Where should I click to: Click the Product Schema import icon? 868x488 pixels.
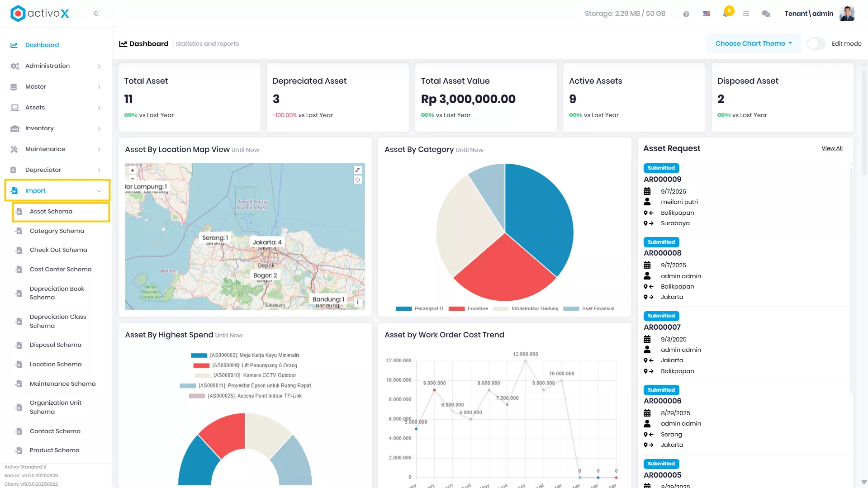pos(19,450)
